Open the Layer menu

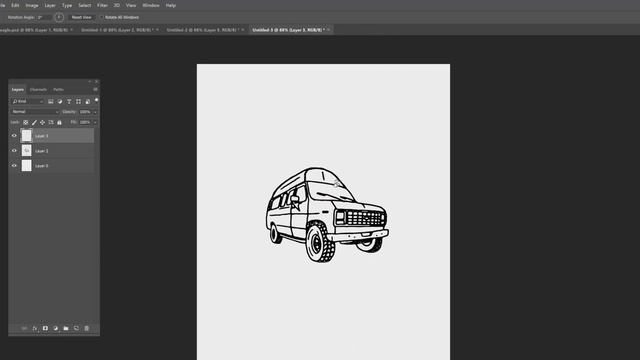[50, 5]
